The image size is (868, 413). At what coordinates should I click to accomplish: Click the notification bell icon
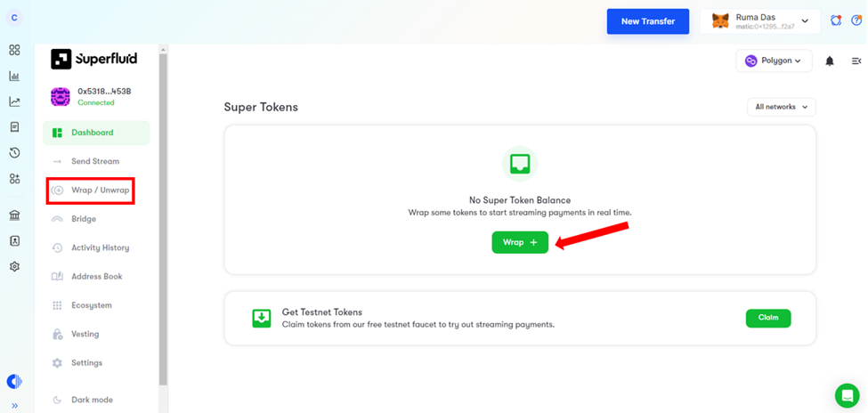tap(830, 61)
